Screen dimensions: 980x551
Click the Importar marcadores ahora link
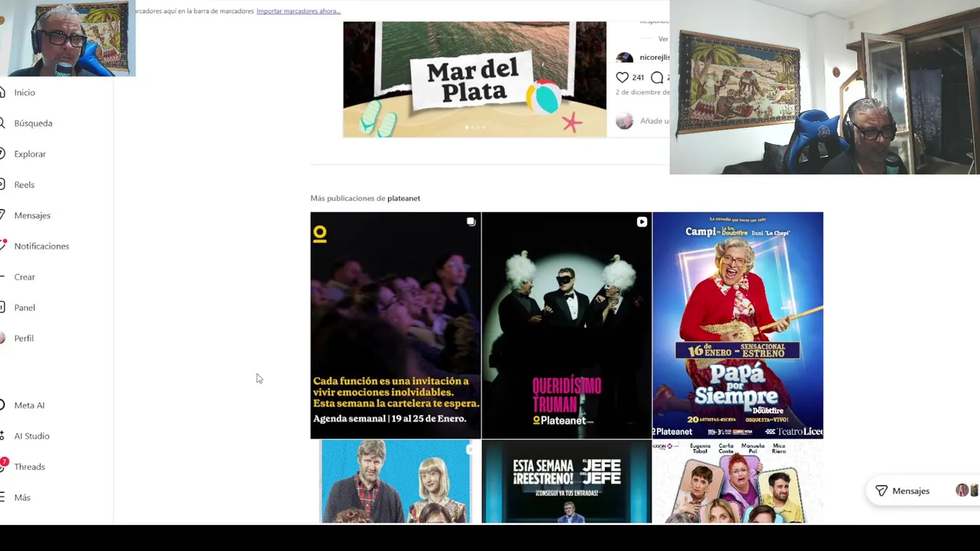[299, 11]
